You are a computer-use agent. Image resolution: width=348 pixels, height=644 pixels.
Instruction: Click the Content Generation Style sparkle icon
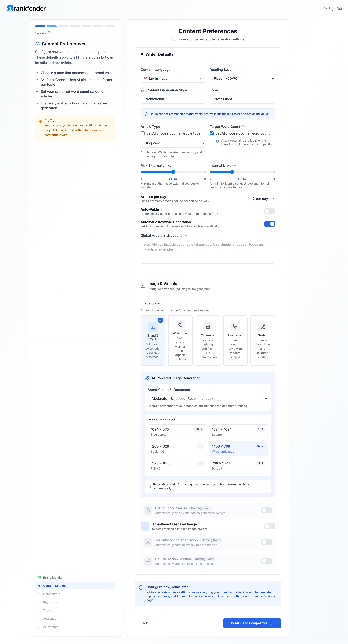click(143, 90)
